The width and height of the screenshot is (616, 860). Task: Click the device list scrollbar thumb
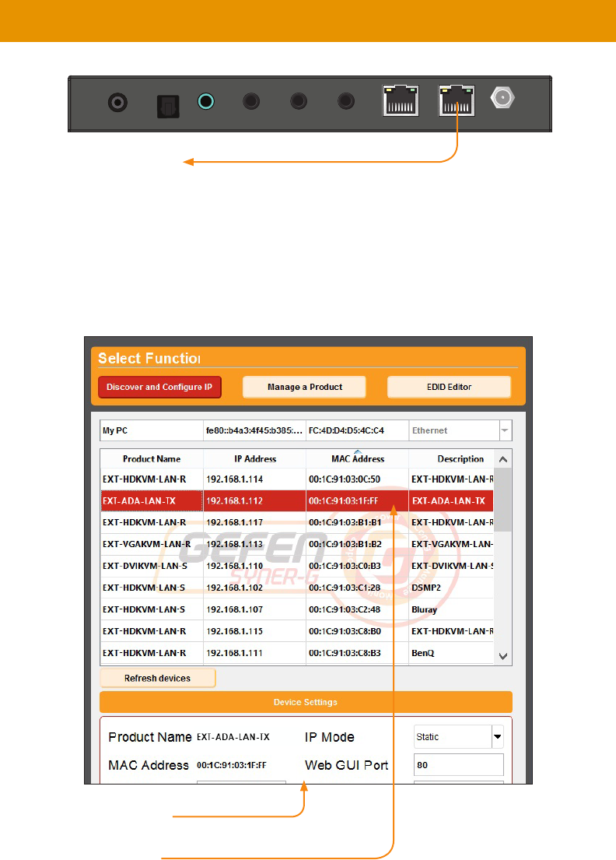click(503, 500)
